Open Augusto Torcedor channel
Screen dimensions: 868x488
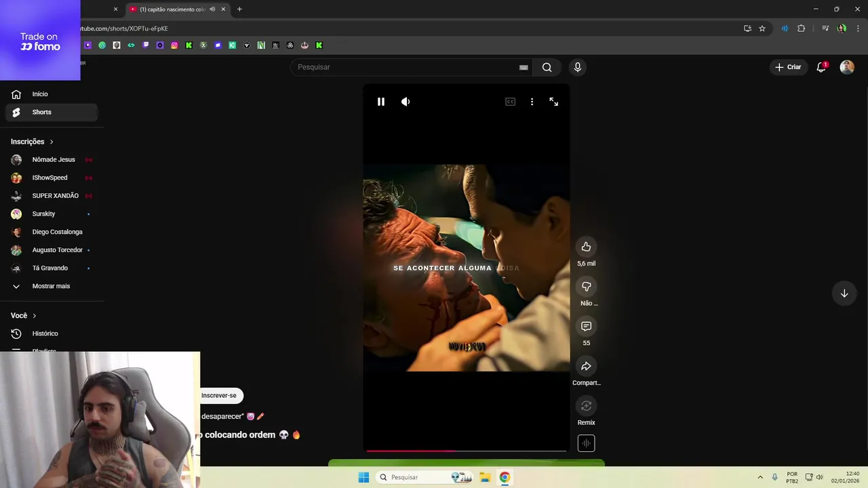(52, 250)
